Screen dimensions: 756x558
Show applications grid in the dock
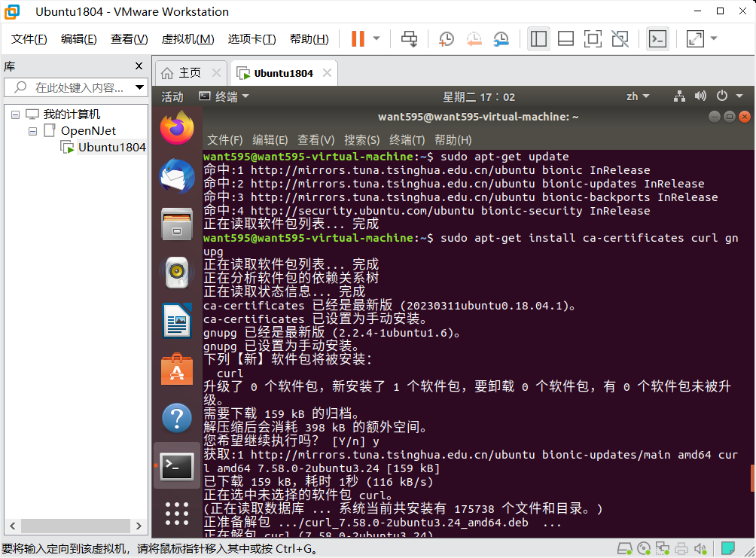point(177,514)
